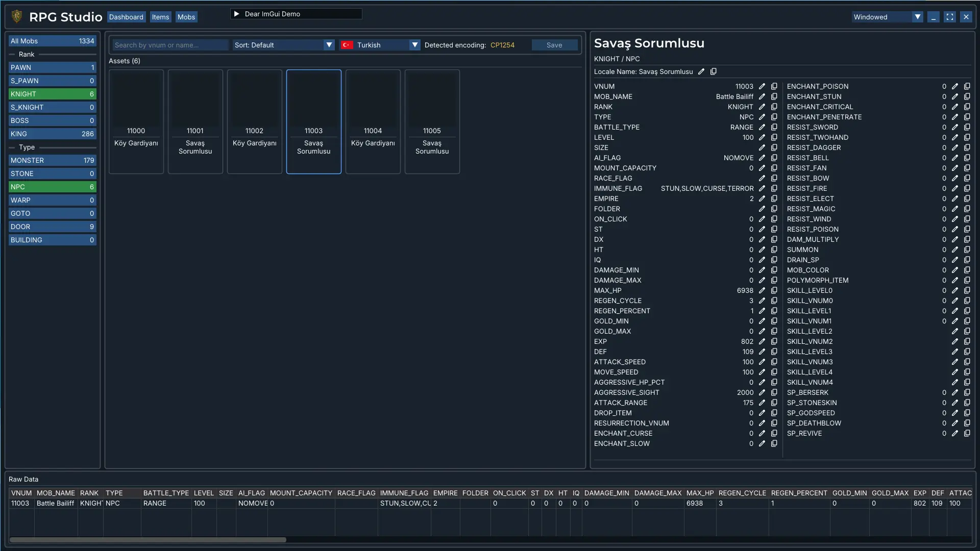Copy the SP_REVIVE value
The height and width of the screenshot is (551, 980).
tap(967, 433)
